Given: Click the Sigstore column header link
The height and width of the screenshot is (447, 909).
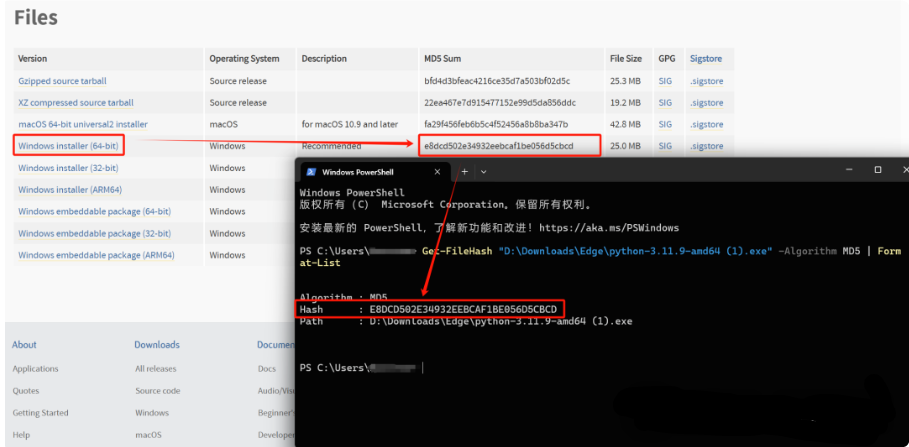Looking at the screenshot, I should 706,59.
